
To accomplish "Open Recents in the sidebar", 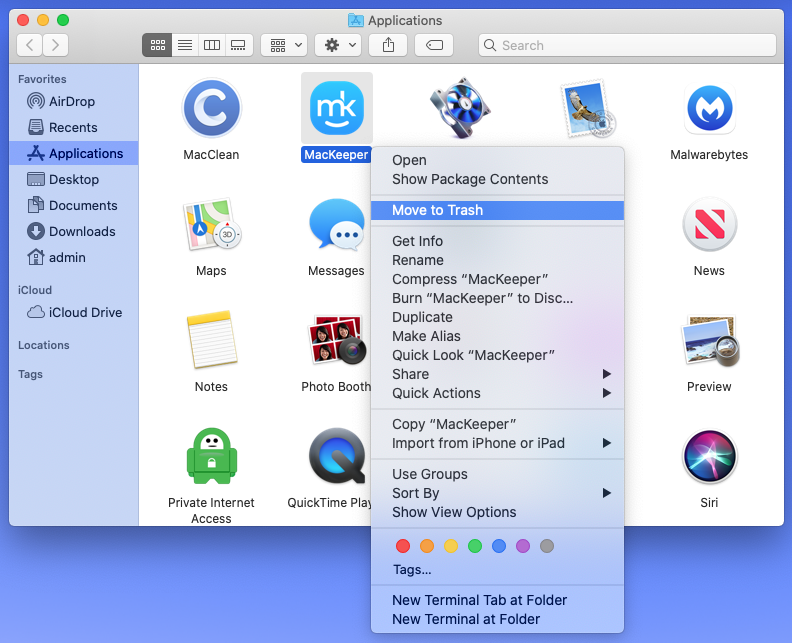I will tap(74, 127).
